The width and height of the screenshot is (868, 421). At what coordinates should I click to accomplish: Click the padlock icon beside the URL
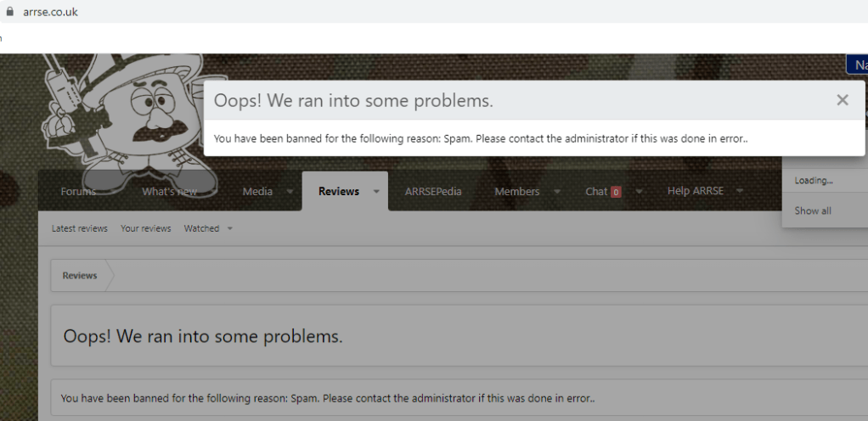click(10, 12)
